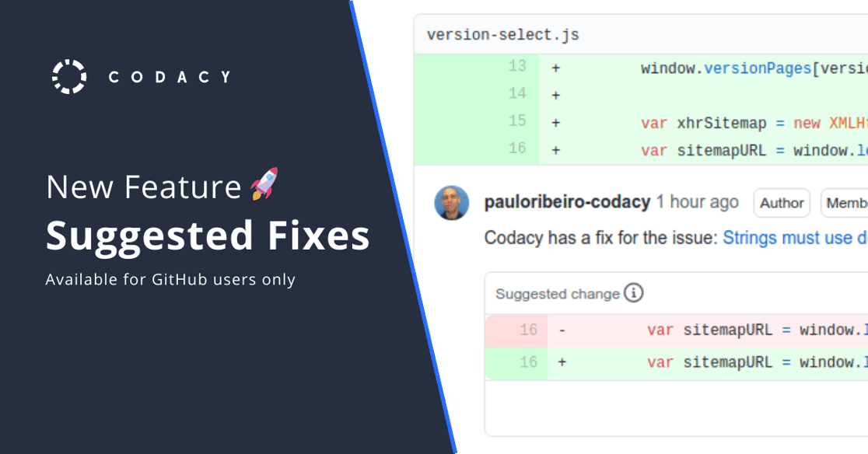The height and width of the screenshot is (454, 868).
Task: Select line number 15 in the diff
Action: pyautogui.click(x=517, y=121)
